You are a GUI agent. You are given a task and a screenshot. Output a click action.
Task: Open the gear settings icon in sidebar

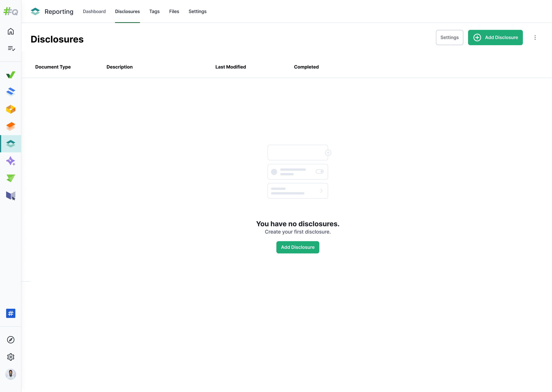pyautogui.click(x=11, y=357)
